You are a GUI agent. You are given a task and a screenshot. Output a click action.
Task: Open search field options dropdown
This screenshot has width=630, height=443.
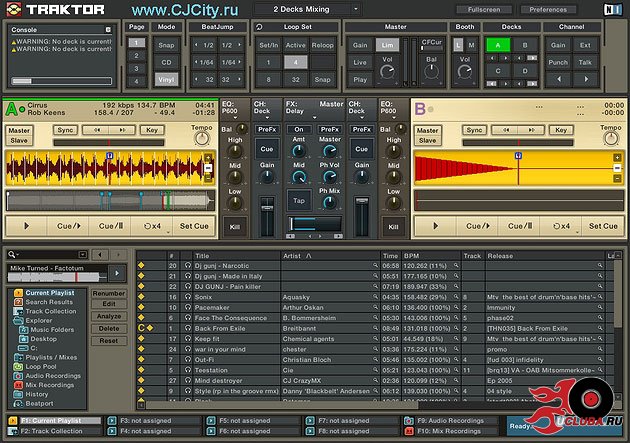[x=82, y=254]
